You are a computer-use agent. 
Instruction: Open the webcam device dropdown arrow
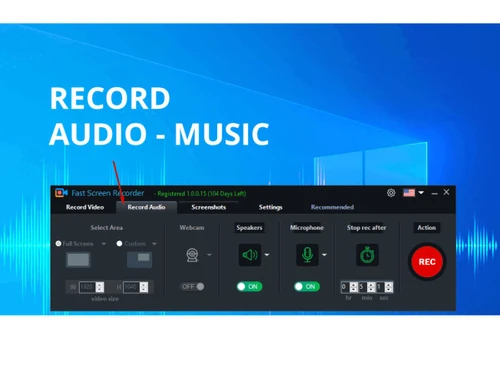[209, 255]
